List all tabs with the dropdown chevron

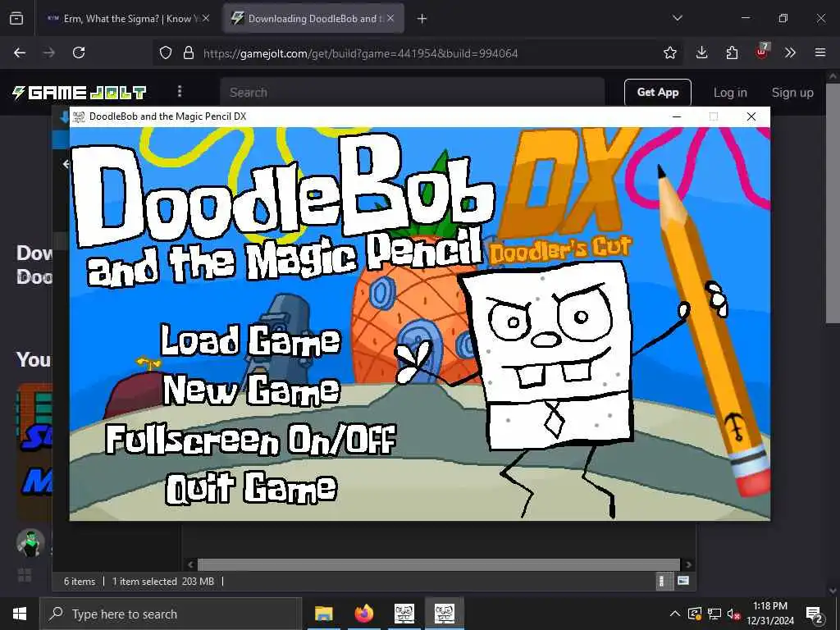[x=677, y=18]
